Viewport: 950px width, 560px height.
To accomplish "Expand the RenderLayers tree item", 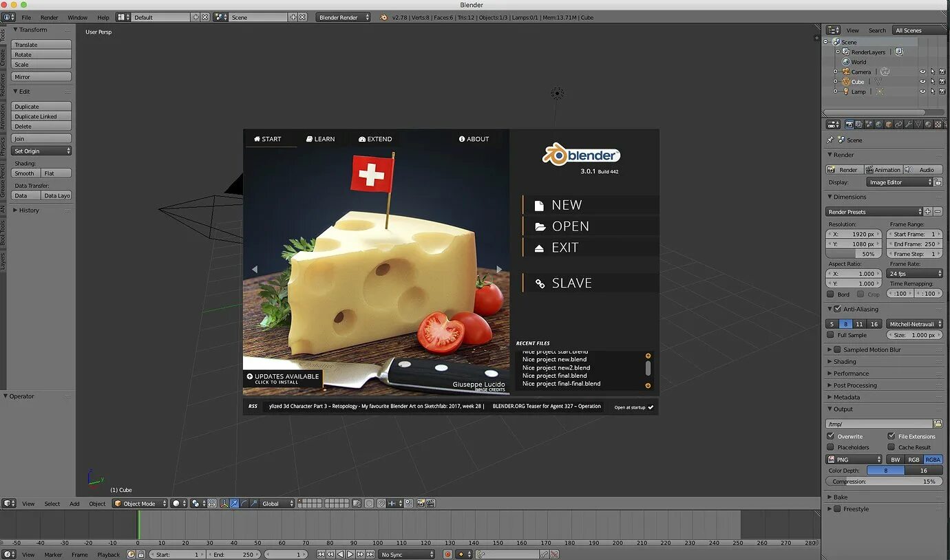I will [838, 52].
